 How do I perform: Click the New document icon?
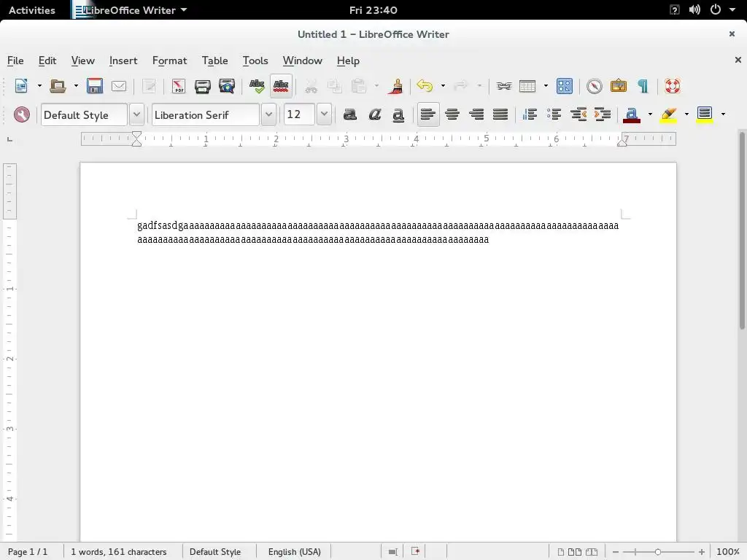(21, 86)
